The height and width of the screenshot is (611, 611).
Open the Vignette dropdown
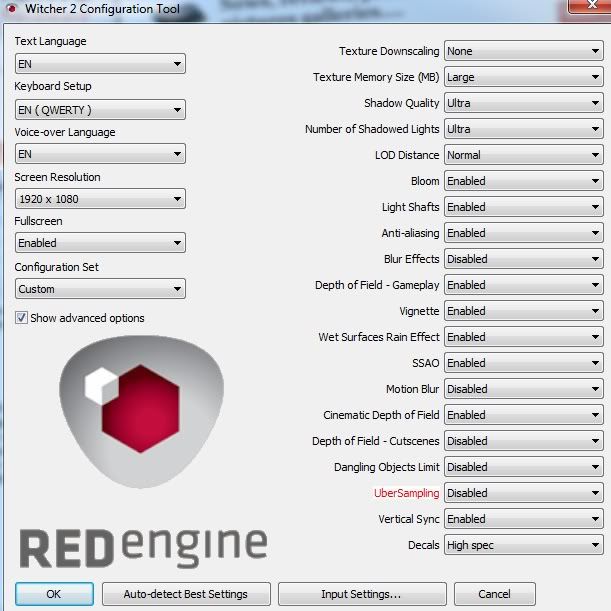[x=524, y=311]
